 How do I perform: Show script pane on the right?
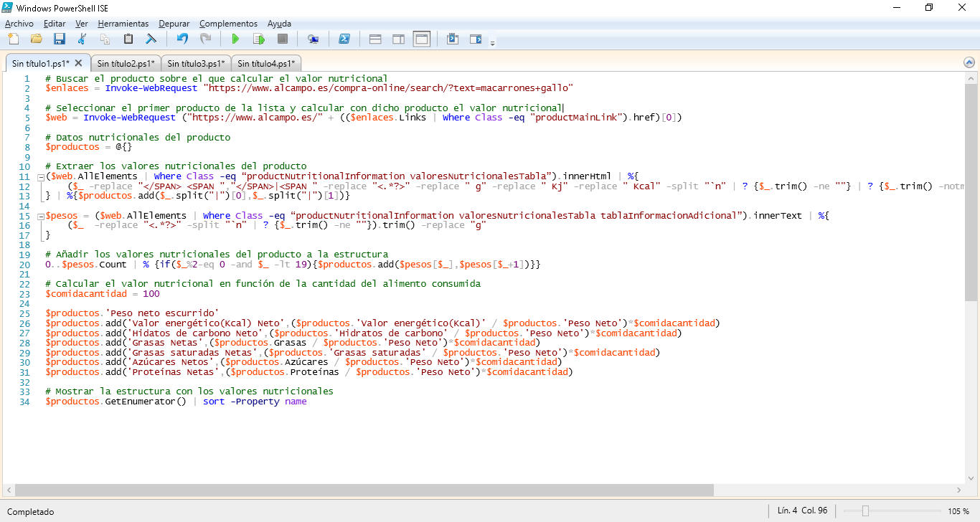click(398, 39)
